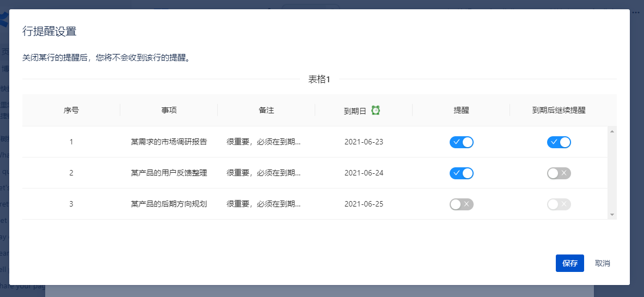The width and height of the screenshot is (644, 297).
Task: Click the alarm clock icon beside 到期日
Action: 376,110
